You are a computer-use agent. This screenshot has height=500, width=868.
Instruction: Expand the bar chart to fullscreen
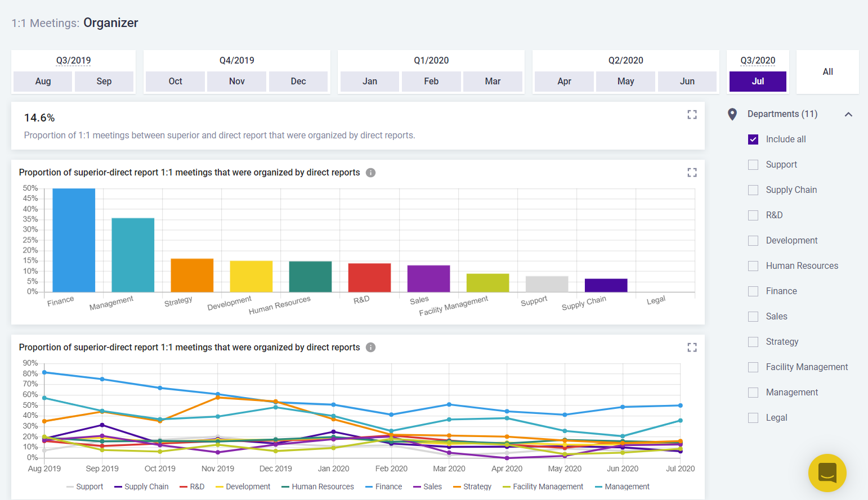coord(692,173)
